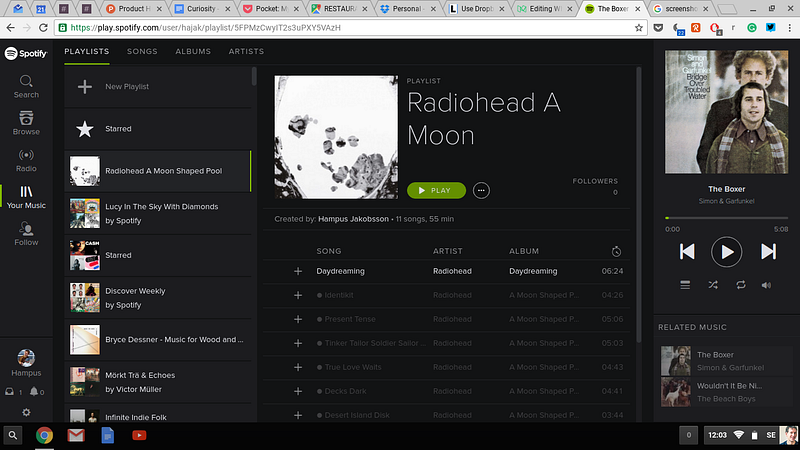This screenshot has width=800, height=450.
Task: Open Browse in the sidebar
Action: pos(26,123)
